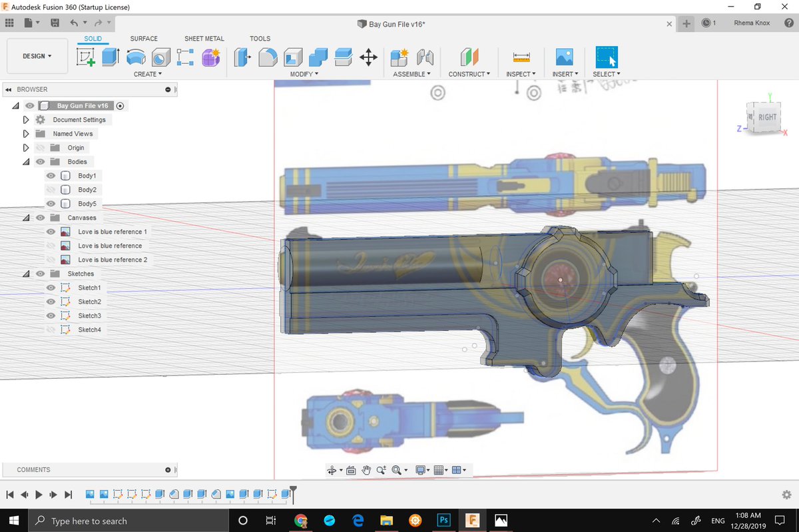This screenshot has width=799, height=532.
Task: Collapse the Bodies folder
Action: 26,162
